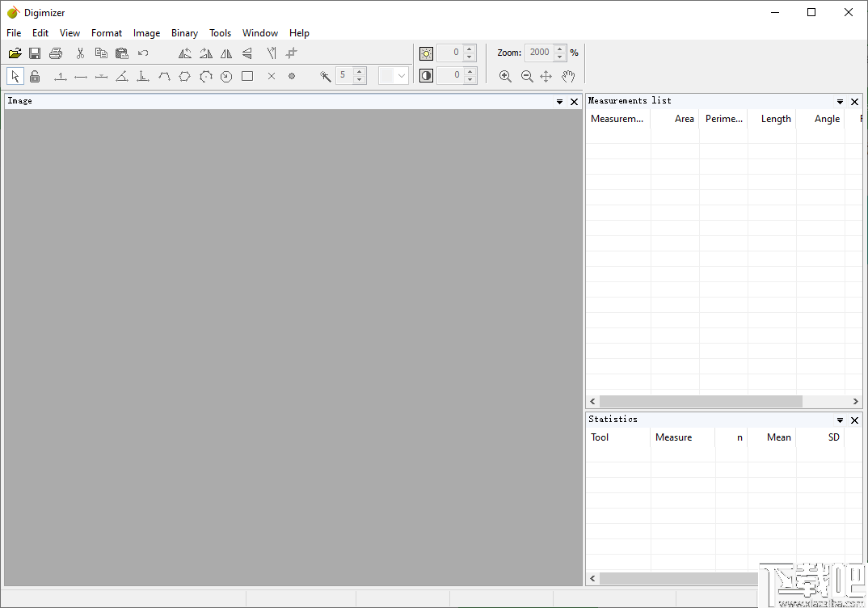The height and width of the screenshot is (608, 868).
Task: Select the Length line tool
Action: tap(81, 77)
